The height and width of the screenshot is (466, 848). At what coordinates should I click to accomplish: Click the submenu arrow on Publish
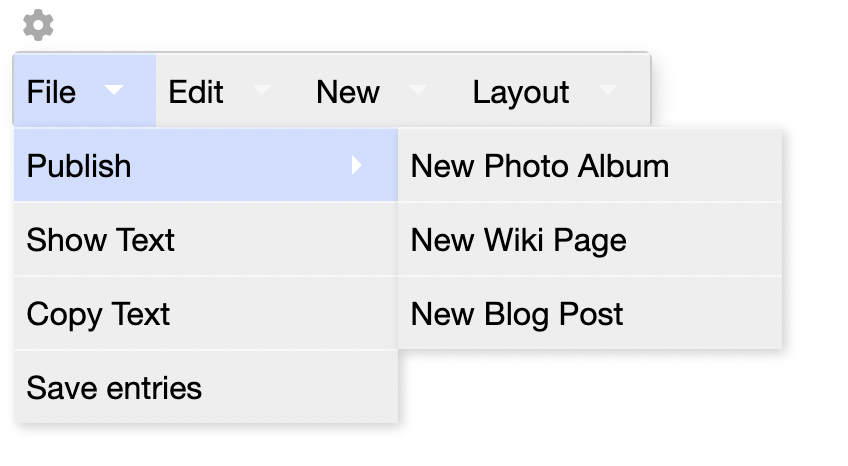tap(357, 165)
